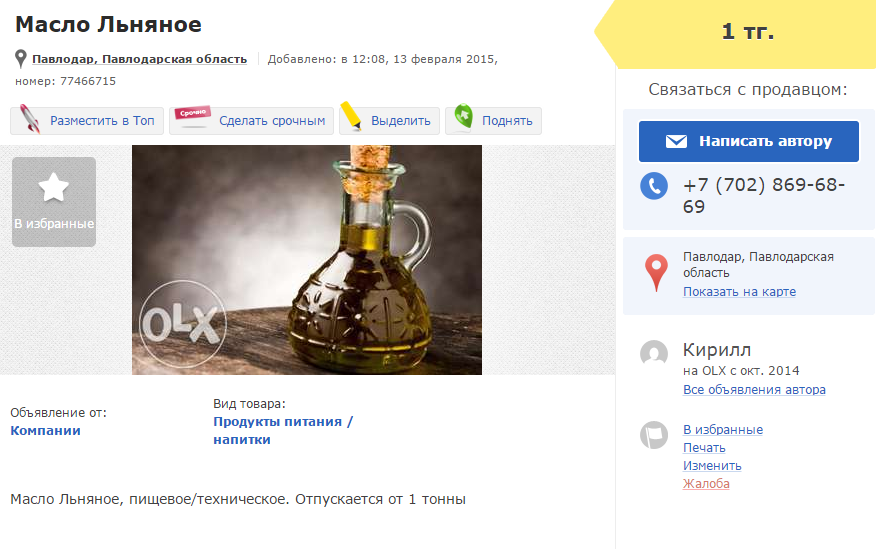Report the ad via 'Жалоба' link
Viewport: 876px width, 549px height.
click(x=706, y=484)
